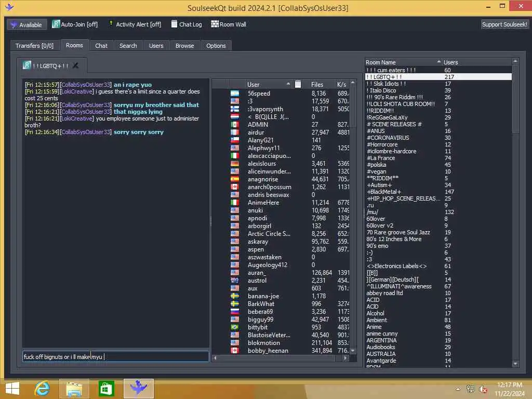
Task: Click left arrow of user list horizontal scrollbar
Action: 215,357
